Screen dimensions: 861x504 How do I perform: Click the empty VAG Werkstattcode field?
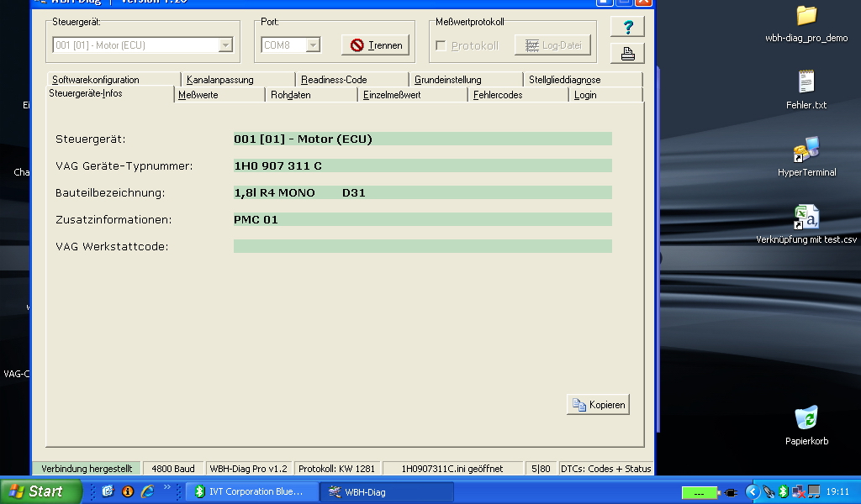pyautogui.click(x=423, y=246)
